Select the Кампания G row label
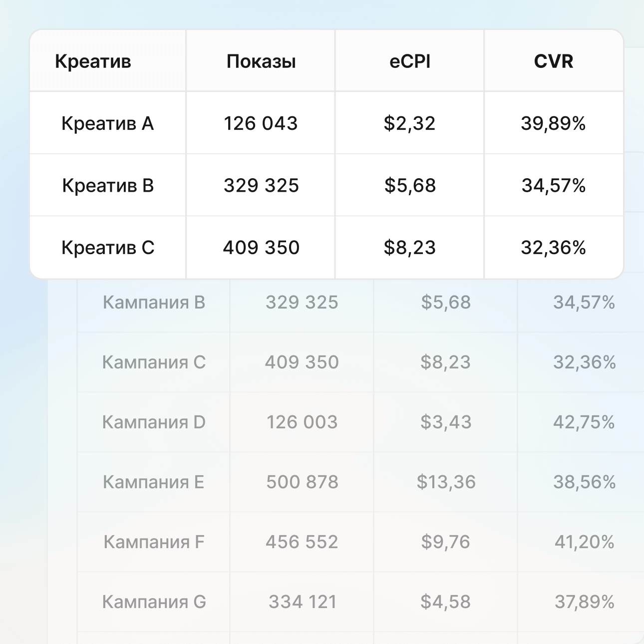Image resolution: width=644 pixels, height=644 pixels. point(154,602)
